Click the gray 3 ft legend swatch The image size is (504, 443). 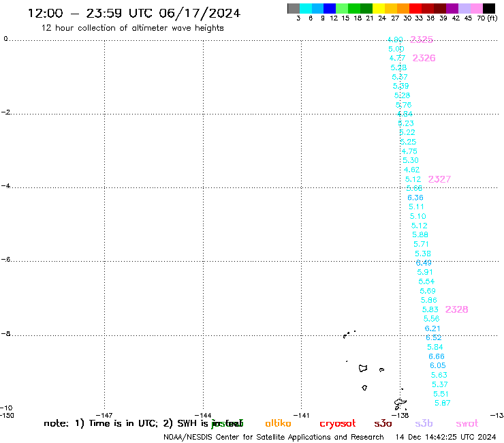point(294,8)
